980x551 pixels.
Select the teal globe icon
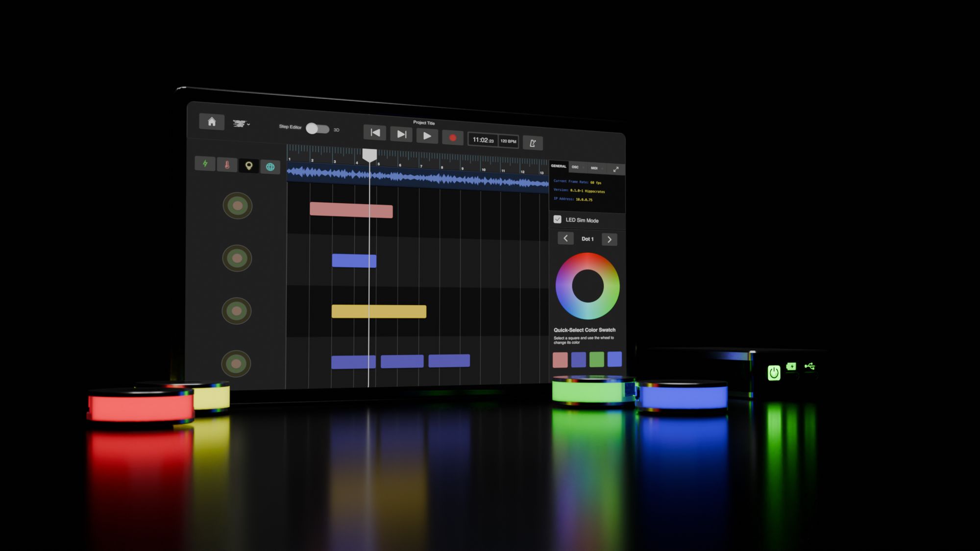coord(270,167)
